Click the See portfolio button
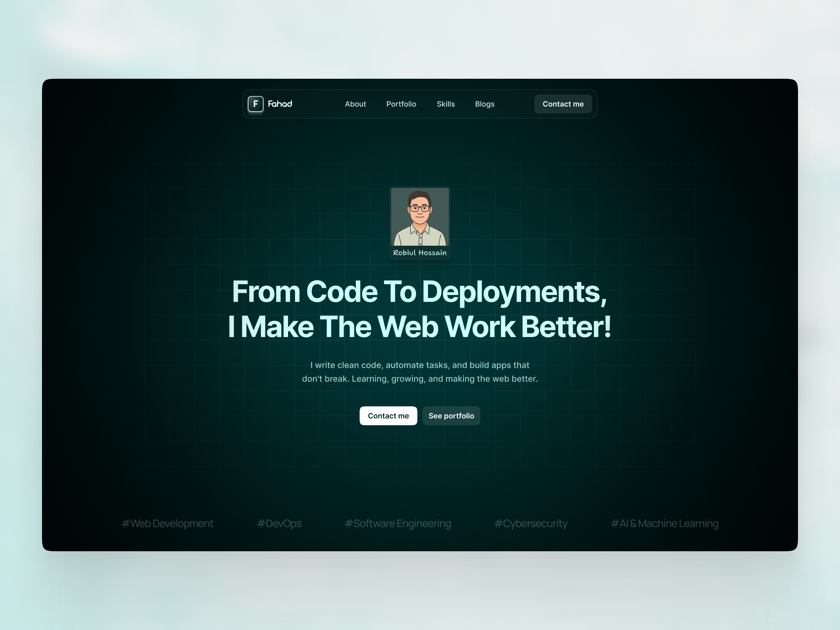 point(451,416)
